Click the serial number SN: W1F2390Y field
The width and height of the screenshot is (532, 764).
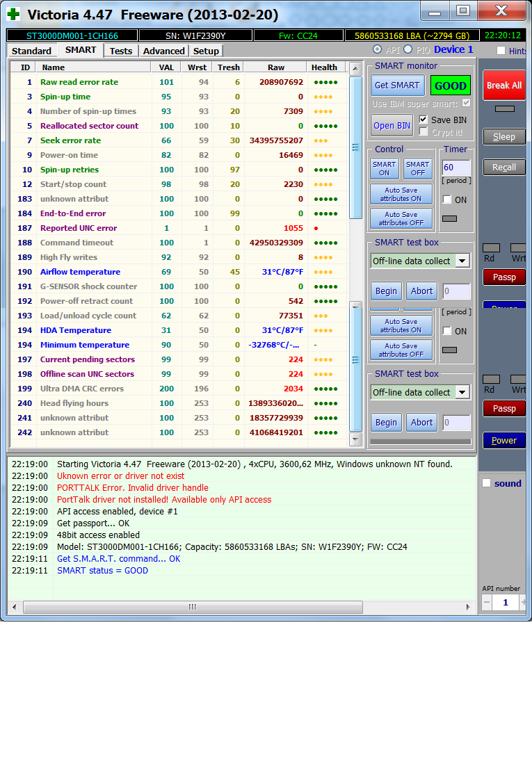(x=195, y=35)
